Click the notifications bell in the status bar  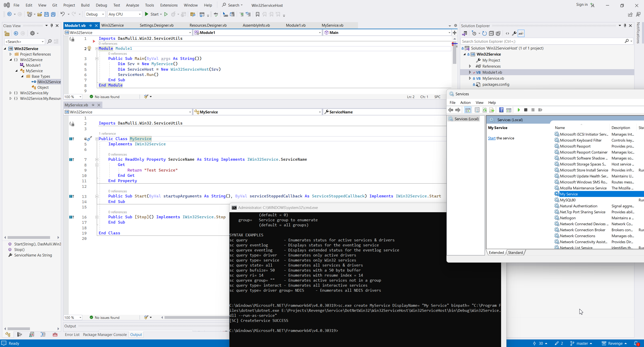[636, 343]
